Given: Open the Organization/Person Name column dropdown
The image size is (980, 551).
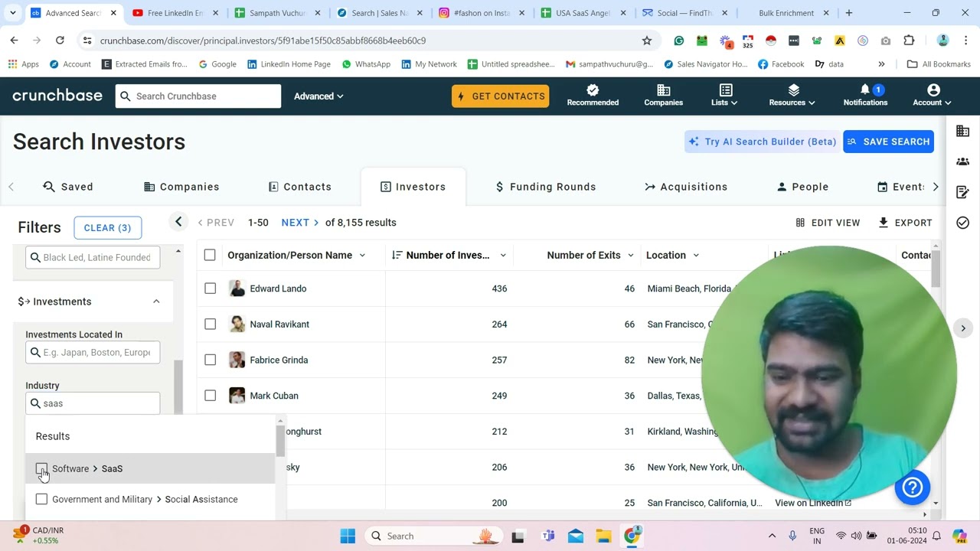Looking at the screenshot, I should click(362, 256).
